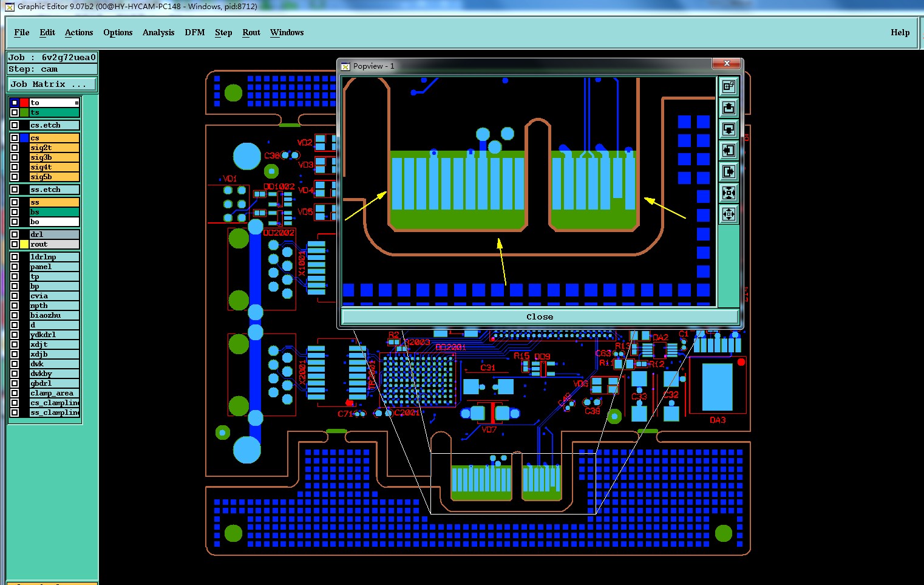Click the Graphic Editor title bar app icon
This screenshot has width=924, height=585.
pyautogui.click(x=10, y=7)
